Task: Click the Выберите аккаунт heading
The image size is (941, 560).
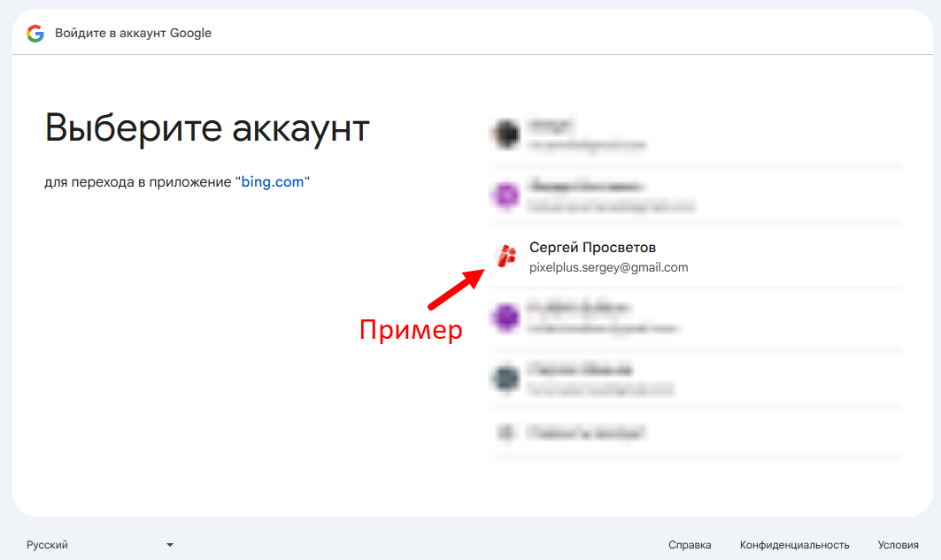Action: point(207,128)
